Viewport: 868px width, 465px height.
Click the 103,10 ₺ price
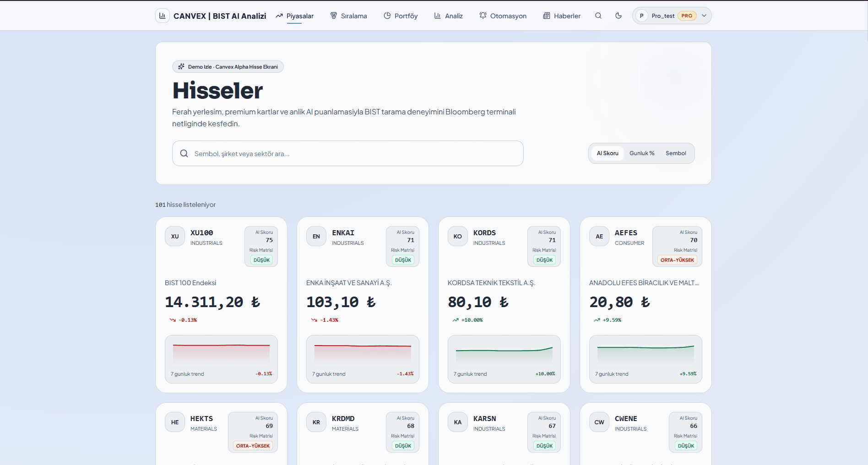[x=341, y=303]
